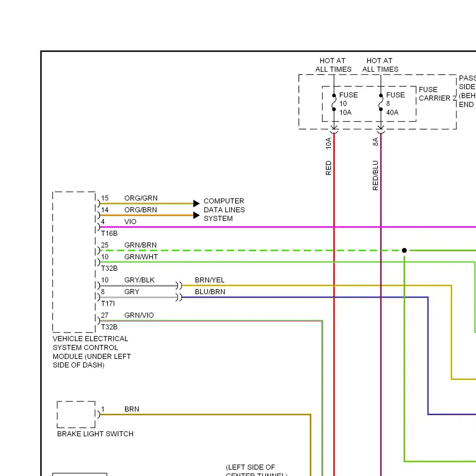The width and height of the screenshot is (476, 476).
Task: Click the arrowhead on ORG/BRN line
Action: [196, 215]
